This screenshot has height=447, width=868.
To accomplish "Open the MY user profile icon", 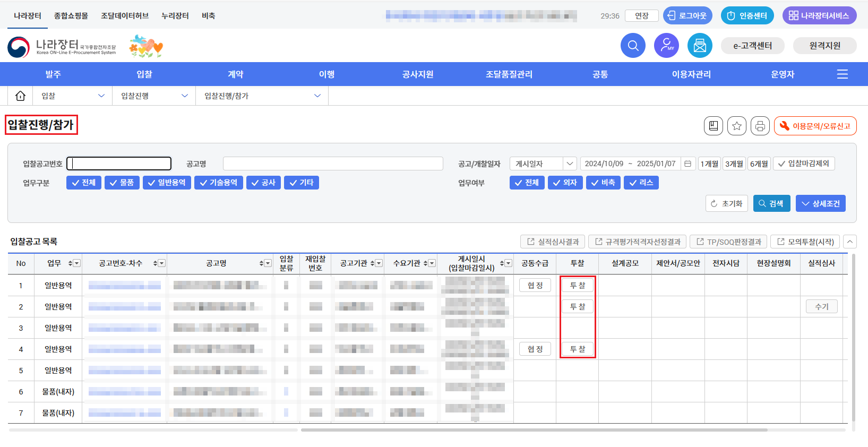I will pyautogui.click(x=666, y=46).
